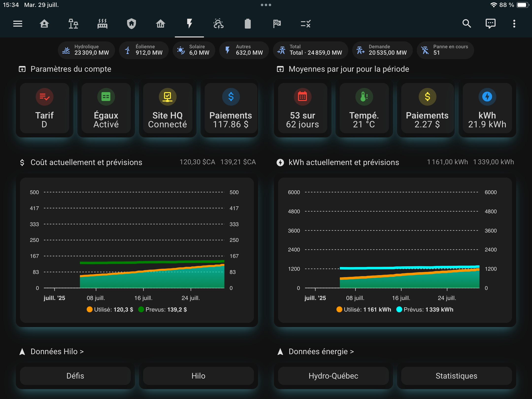Expand the Données énergie section

click(x=321, y=351)
